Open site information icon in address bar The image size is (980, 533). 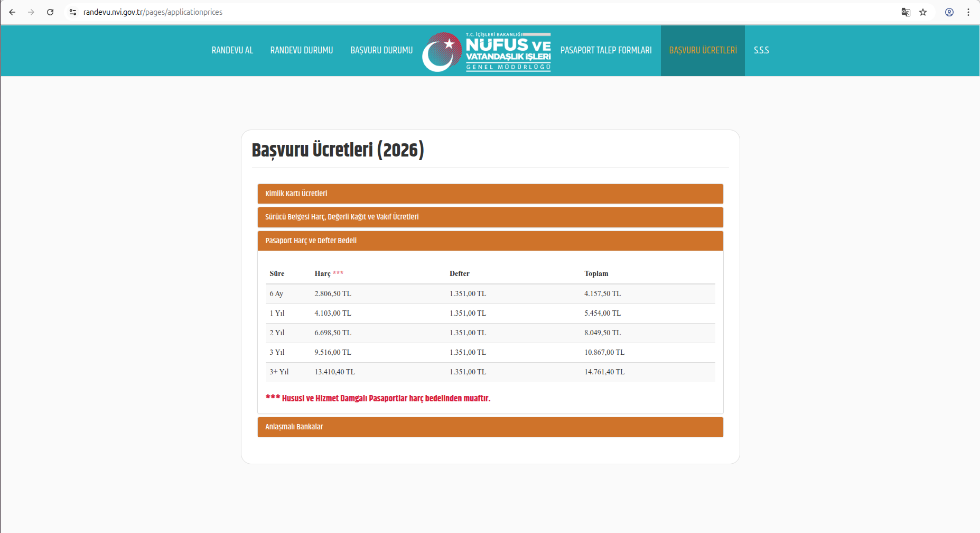(x=73, y=12)
